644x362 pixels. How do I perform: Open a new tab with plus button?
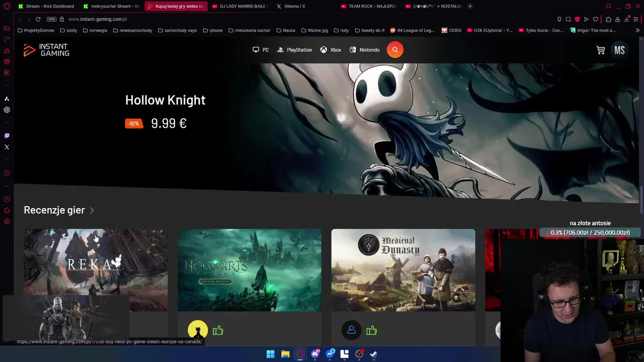[470, 6]
